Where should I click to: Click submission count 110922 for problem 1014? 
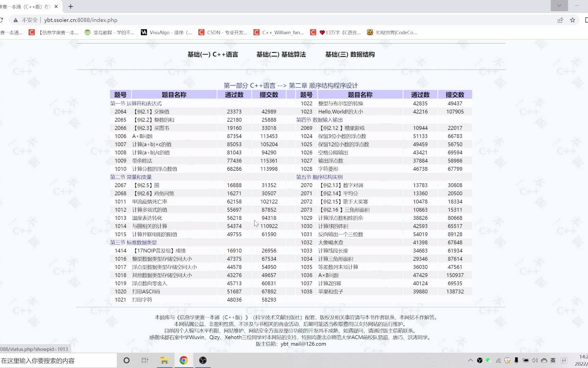[269, 226]
